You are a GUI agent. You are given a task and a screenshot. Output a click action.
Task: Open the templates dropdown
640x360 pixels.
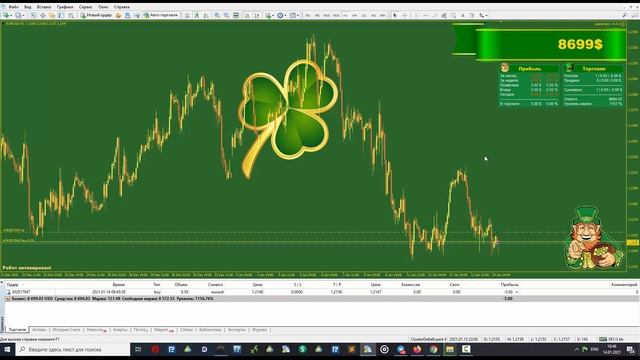[x=294, y=15]
